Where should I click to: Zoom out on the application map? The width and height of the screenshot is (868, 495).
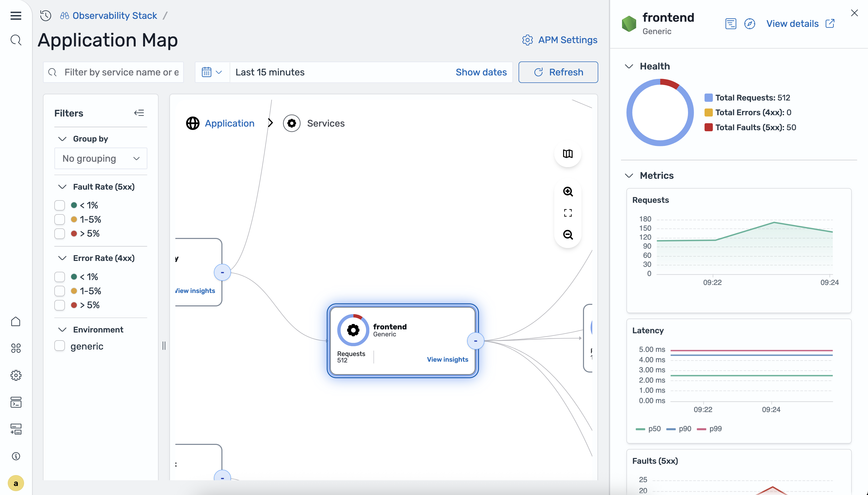point(567,235)
